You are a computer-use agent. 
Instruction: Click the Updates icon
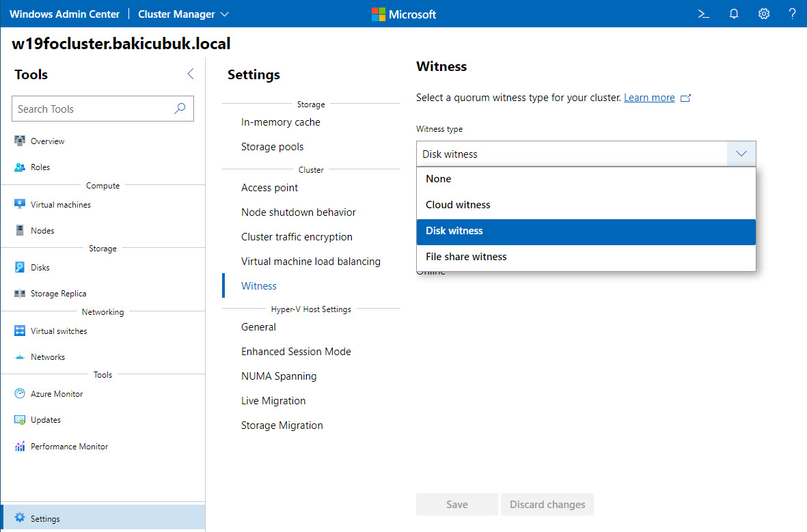(x=20, y=420)
